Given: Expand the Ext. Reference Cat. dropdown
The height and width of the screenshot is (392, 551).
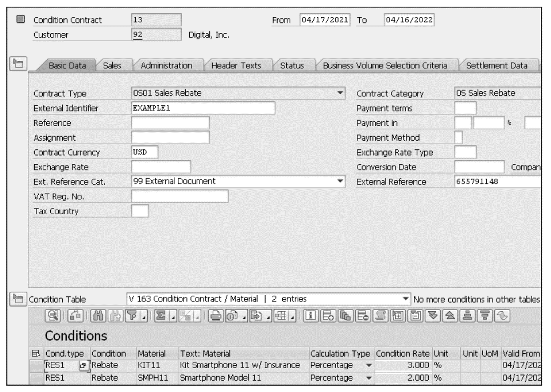Looking at the screenshot, I should pos(341,181).
